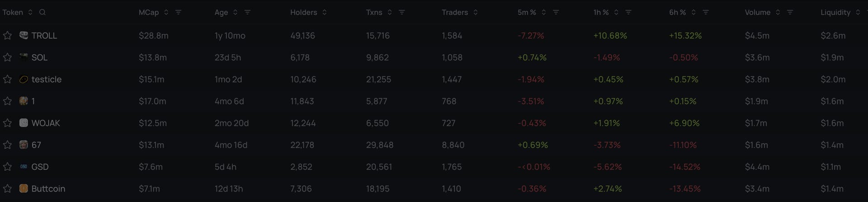Screen dimensions: 868x202
Task: Favorite the TROLL token with star
Action: point(7,35)
